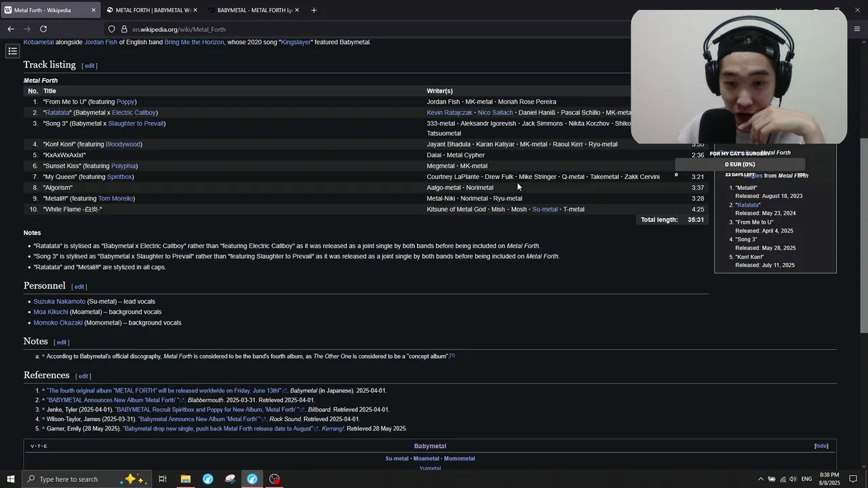Edit the References section
Image resolution: width=868 pixels, height=488 pixels.
(x=83, y=376)
